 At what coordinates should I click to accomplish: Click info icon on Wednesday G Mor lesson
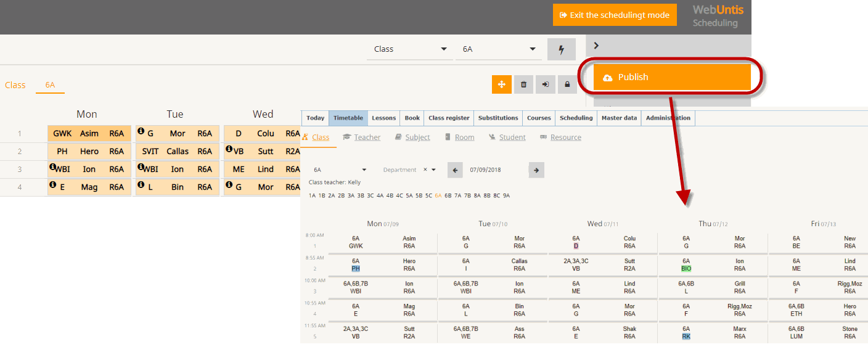(229, 184)
